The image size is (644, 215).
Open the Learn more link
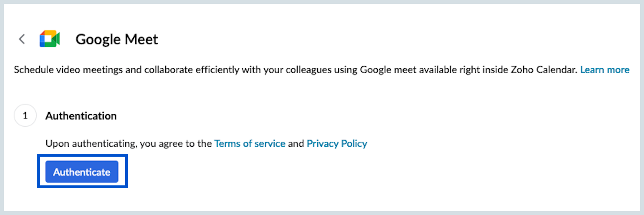(604, 70)
